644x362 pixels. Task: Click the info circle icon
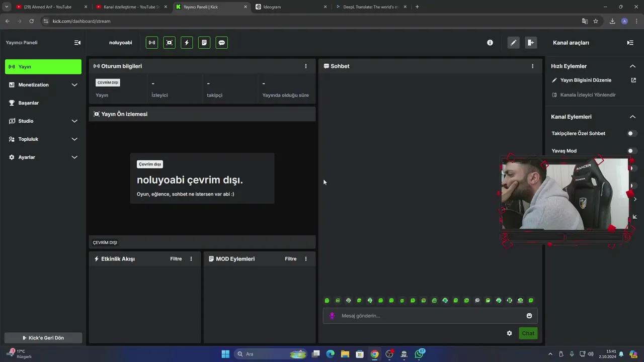point(490,43)
